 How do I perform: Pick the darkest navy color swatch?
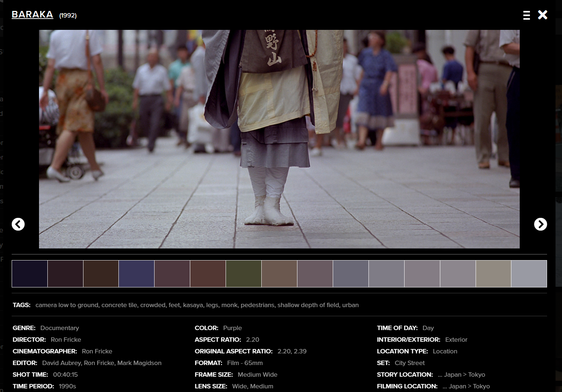point(30,274)
